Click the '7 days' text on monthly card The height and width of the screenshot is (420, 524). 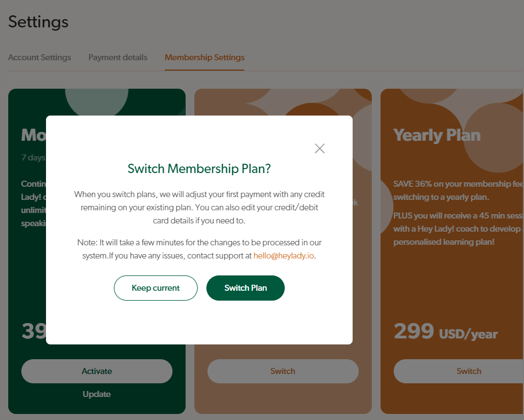[33, 158]
